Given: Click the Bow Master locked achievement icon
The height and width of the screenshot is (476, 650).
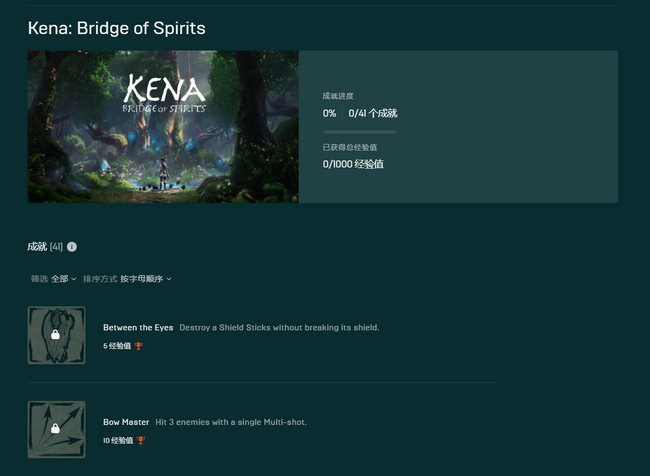Looking at the screenshot, I should (57, 430).
